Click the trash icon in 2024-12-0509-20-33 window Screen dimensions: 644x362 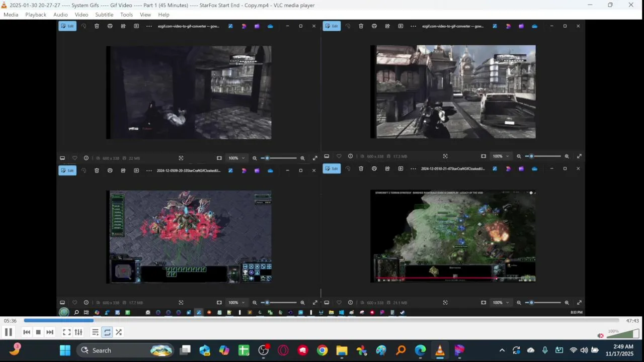(97, 170)
